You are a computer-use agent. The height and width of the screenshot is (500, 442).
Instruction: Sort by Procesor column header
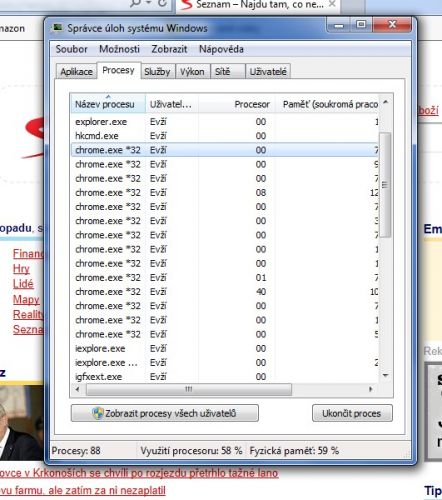tap(236, 104)
